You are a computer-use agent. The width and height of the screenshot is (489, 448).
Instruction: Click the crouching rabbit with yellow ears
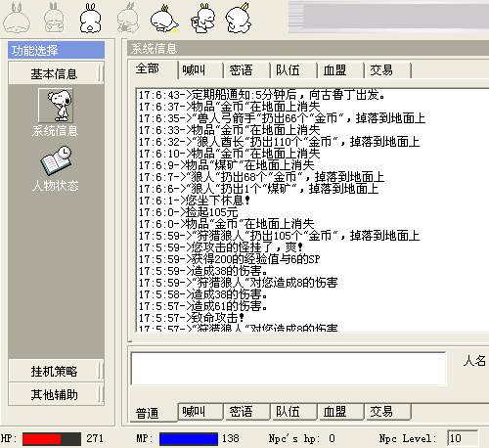(x=164, y=19)
